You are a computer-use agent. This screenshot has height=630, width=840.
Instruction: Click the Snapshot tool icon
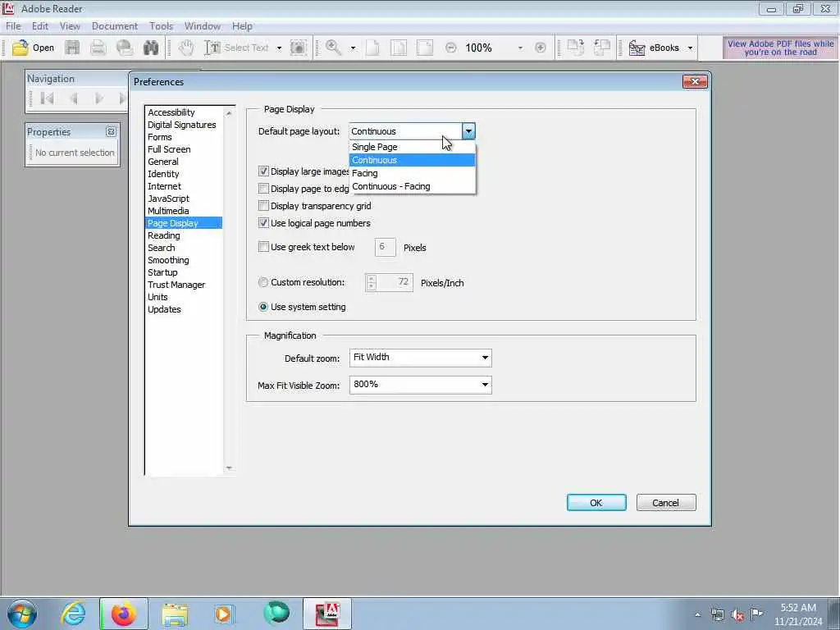click(299, 48)
